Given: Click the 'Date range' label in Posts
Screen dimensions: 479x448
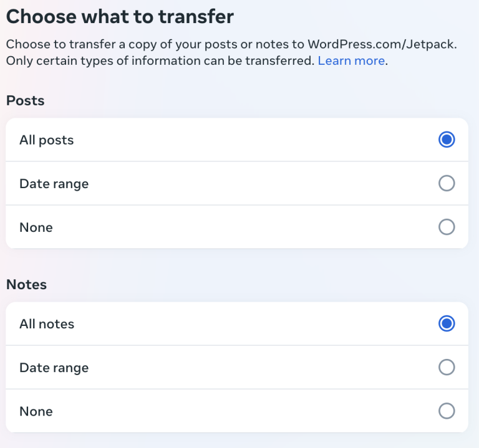Looking at the screenshot, I should 54,184.
